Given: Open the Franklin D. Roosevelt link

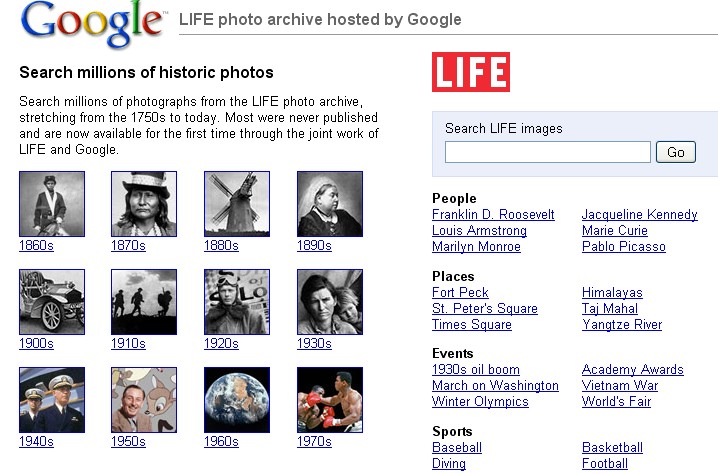Looking at the screenshot, I should pyautogui.click(x=493, y=214).
